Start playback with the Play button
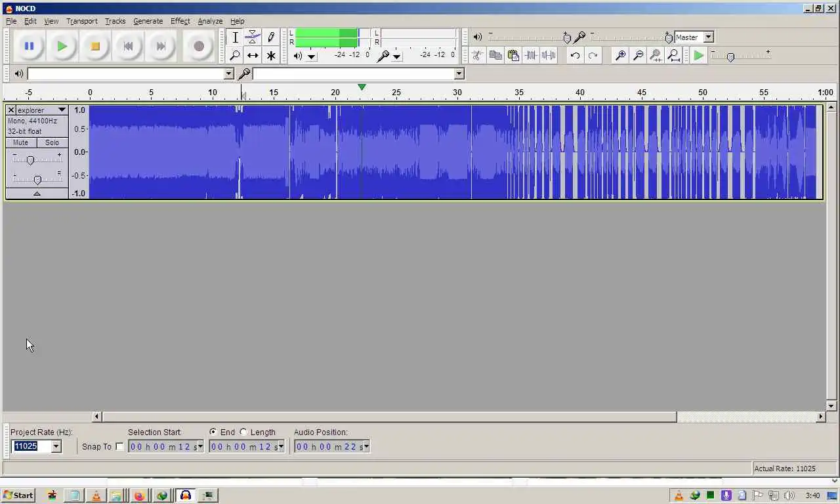This screenshot has width=840, height=504. tap(62, 46)
